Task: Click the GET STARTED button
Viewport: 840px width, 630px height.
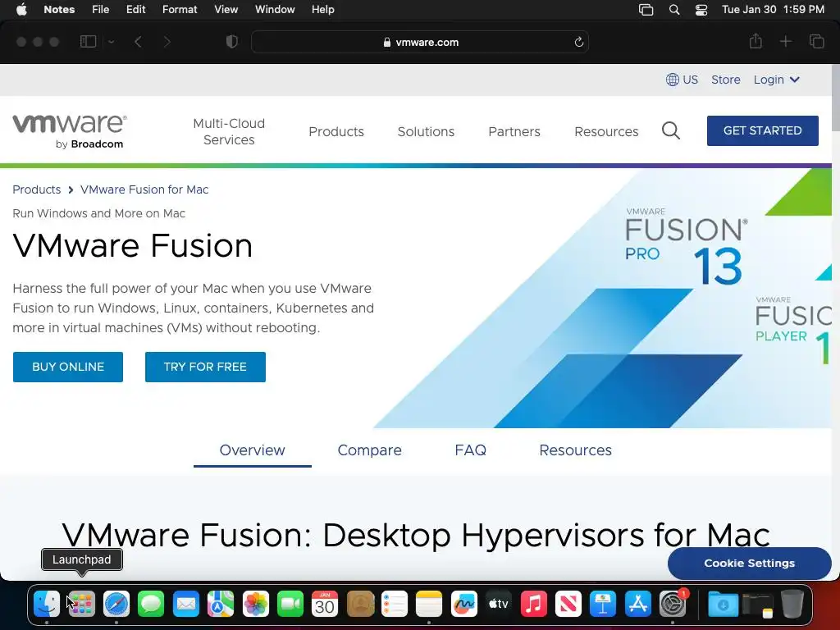Action: (762, 130)
